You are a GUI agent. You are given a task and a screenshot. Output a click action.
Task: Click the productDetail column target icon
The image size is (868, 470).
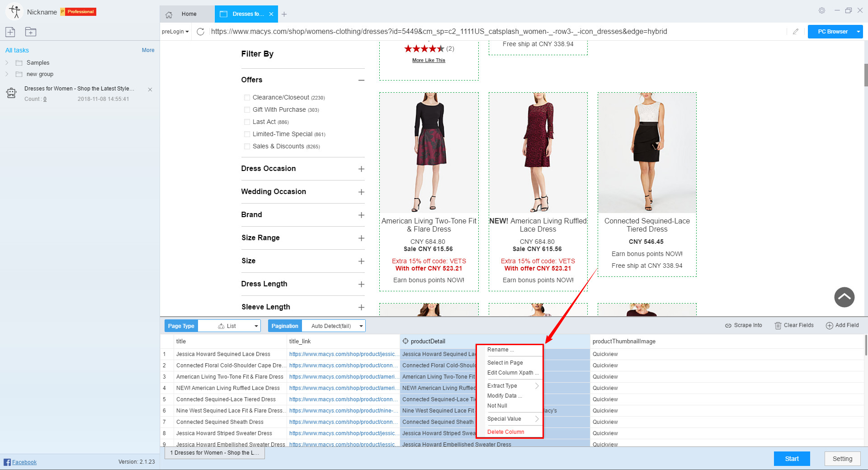pos(406,342)
